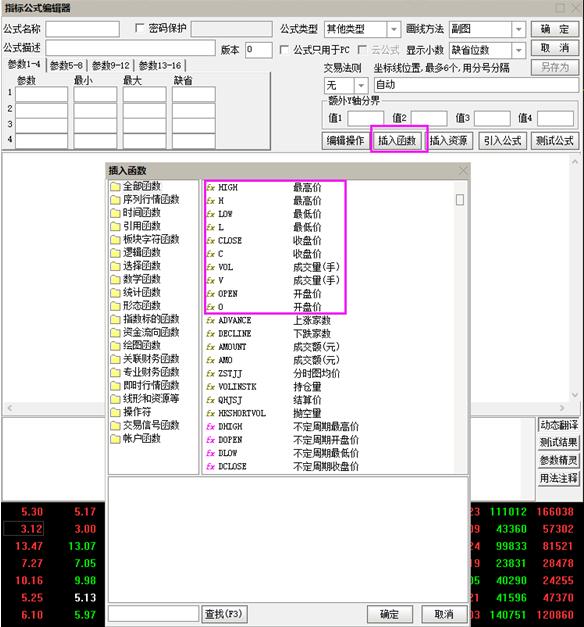The image size is (584, 627).
Task: Focus the 公式描述 input field
Action: pyautogui.click(x=130, y=48)
